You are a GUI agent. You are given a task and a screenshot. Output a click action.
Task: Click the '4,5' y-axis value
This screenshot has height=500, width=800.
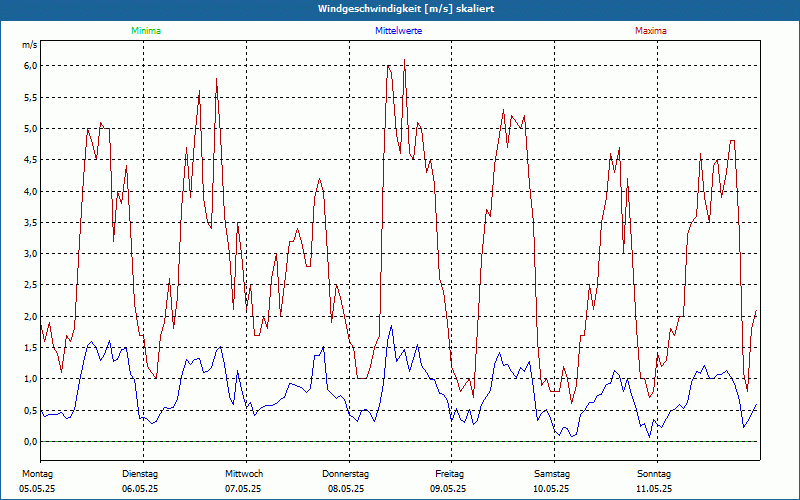pos(31,160)
